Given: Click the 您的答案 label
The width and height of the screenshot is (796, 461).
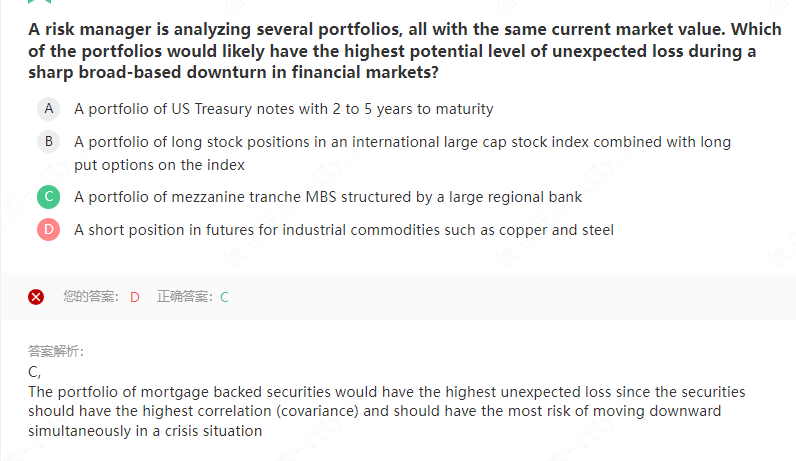Looking at the screenshot, I should point(91,297).
